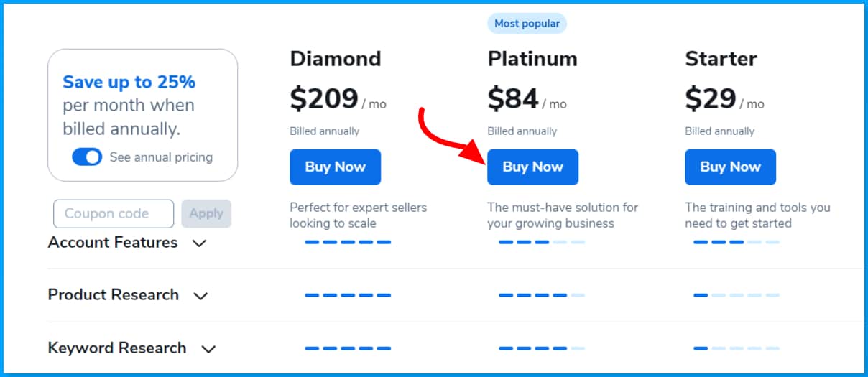Expand Account Features chevron
Viewport: 868px width, 377px height.
click(200, 243)
